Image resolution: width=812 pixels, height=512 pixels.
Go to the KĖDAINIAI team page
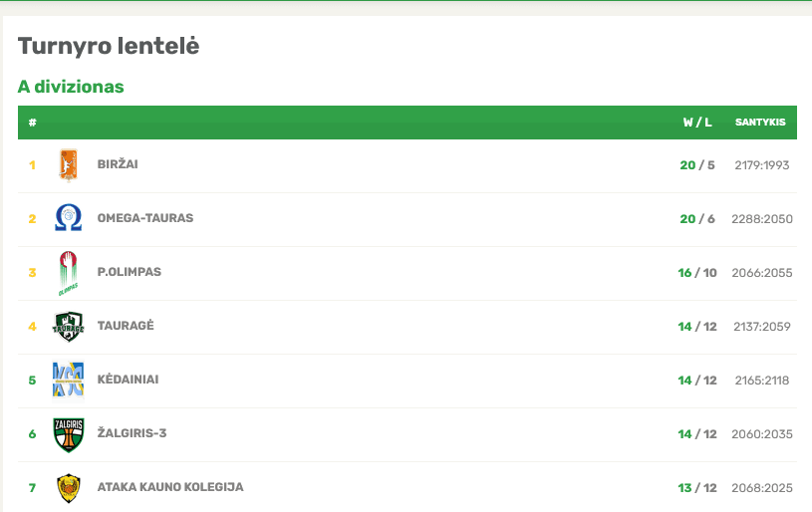coord(129,380)
